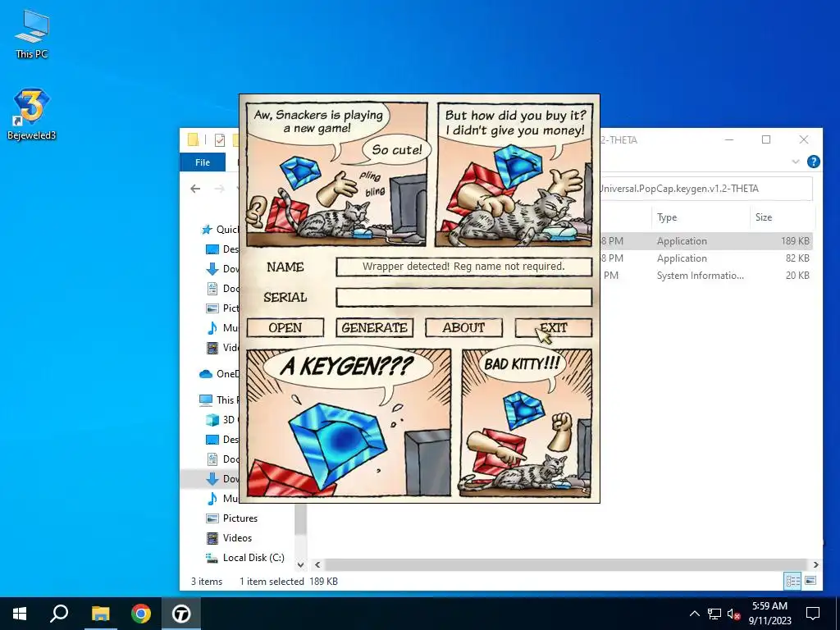Open Videos folder in sidebar
This screenshot has height=630, width=840.
tap(237, 538)
